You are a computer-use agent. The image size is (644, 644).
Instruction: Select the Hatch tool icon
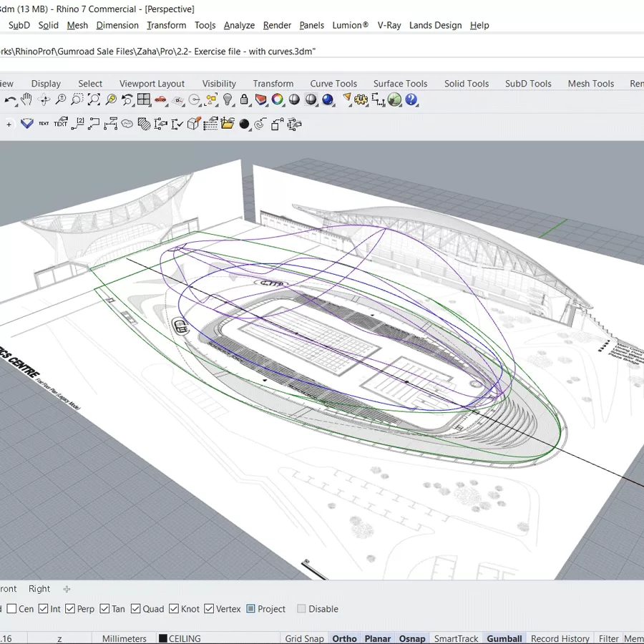click(144, 124)
